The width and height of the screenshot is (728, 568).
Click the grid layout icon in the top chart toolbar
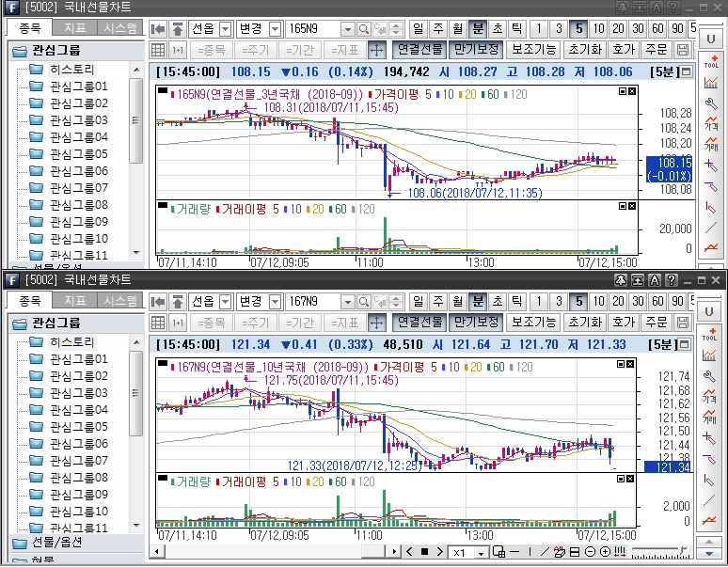click(x=158, y=49)
